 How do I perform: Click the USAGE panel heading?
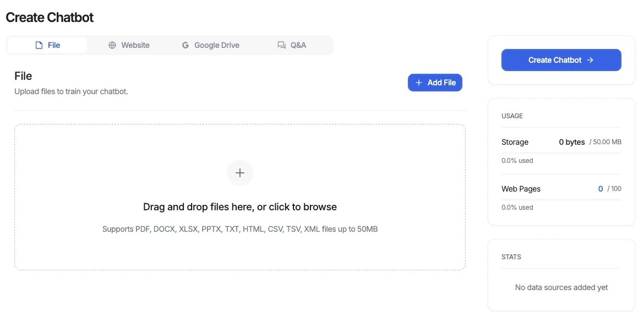pyautogui.click(x=512, y=116)
